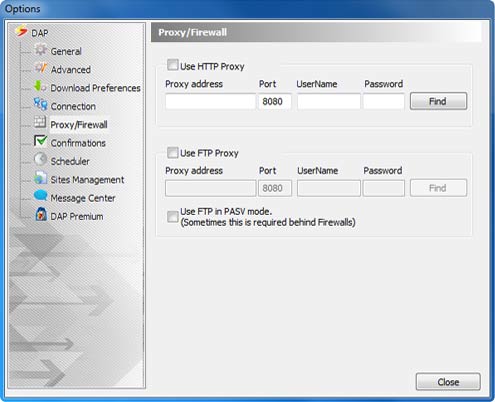Click Find button for FTP proxy

click(438, 188)
